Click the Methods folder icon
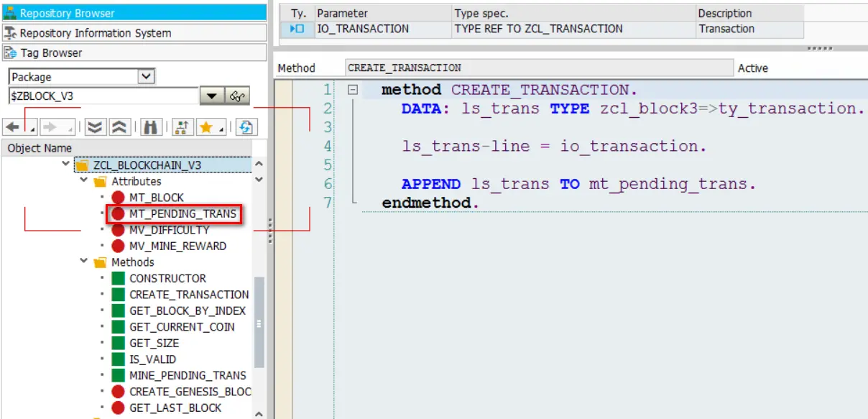868x419 pixels. coord(100,262)
